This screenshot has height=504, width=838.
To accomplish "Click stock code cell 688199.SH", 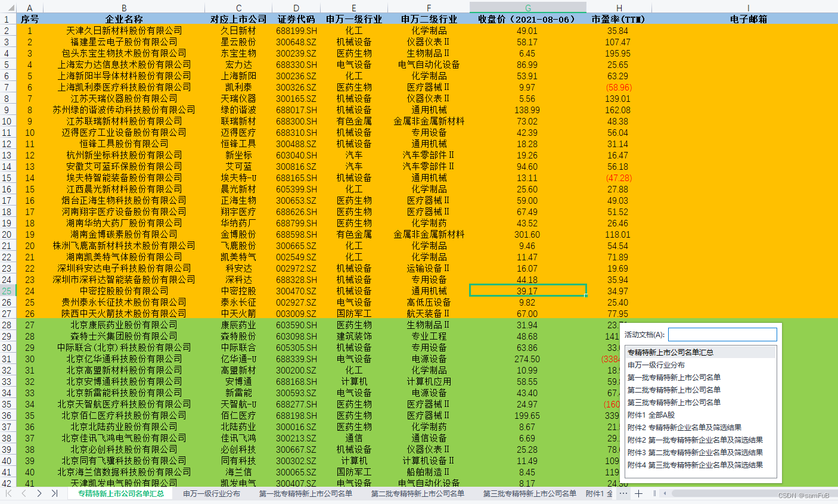I will [x=296, y=30].
